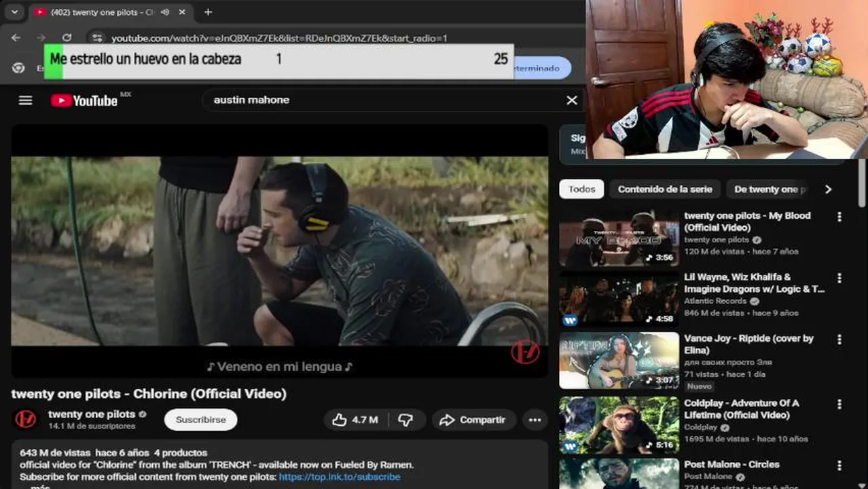Click the Me estrello un huevo overlay bar

[279, 60]
